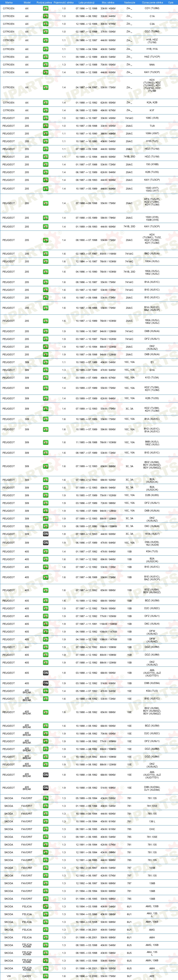The height and width of the screenshot is (980, 178).
Task: Select the CADDY model cell
Action: [x=27, y=976]
